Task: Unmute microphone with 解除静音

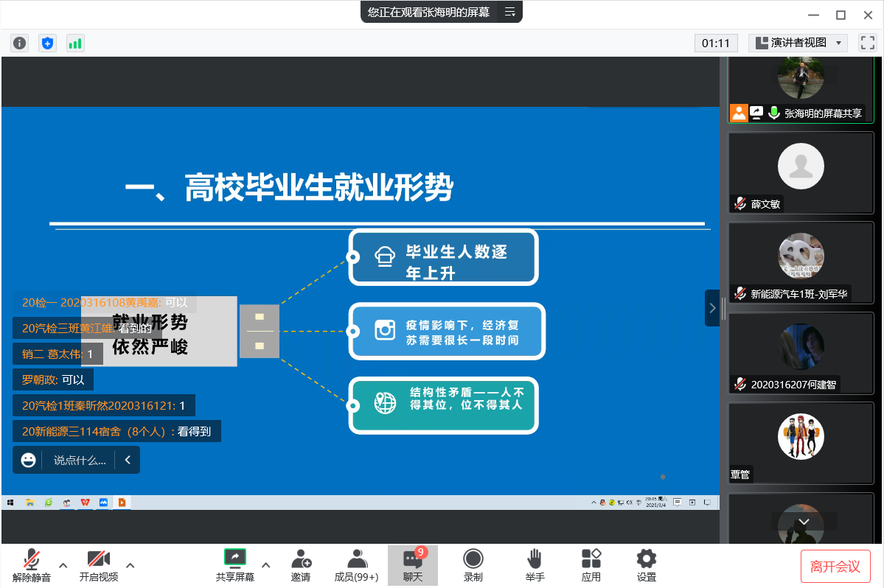Action: (x=32, y=565)
